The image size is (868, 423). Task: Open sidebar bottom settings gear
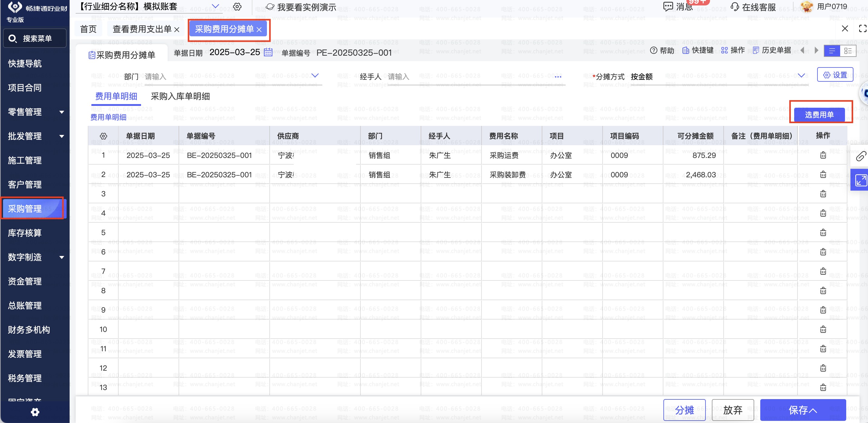[35, 412]
